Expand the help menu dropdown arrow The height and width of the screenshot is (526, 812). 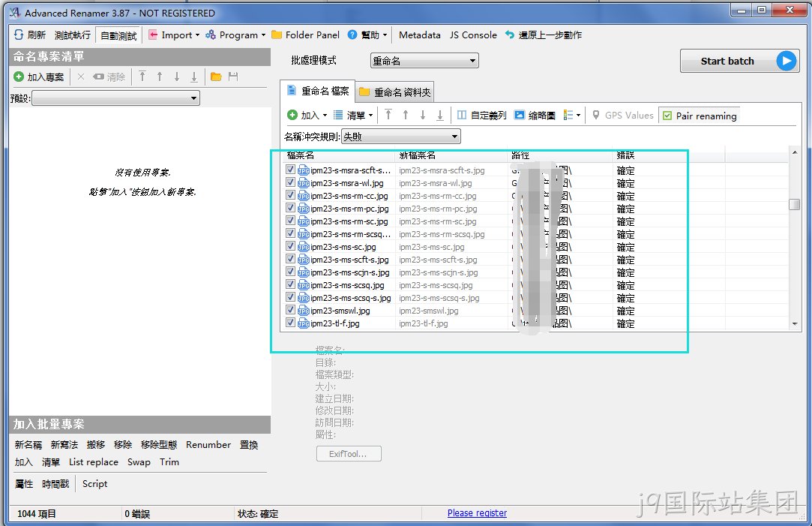pyautogui.click(x=385, y=35)
